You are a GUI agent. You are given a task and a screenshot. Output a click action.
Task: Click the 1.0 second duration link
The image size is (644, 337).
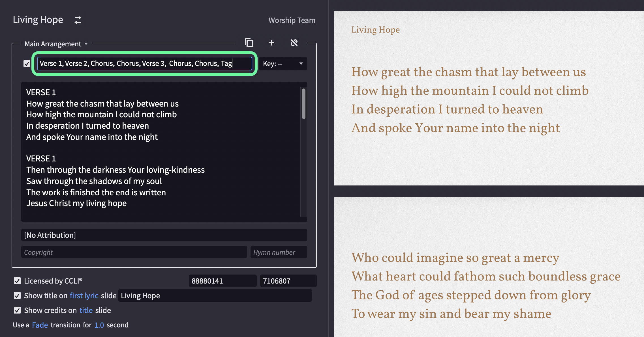[x=99, y=325]
